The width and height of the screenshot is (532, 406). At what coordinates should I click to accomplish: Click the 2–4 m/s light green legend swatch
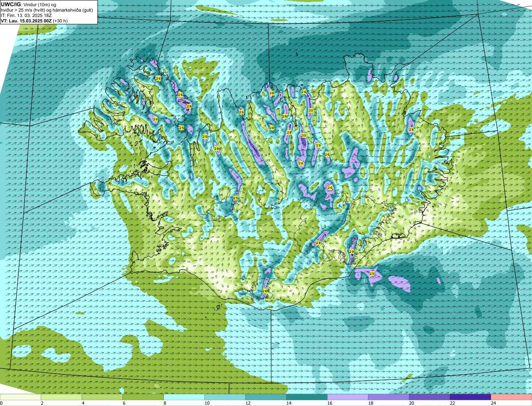[x=62, y=397]
